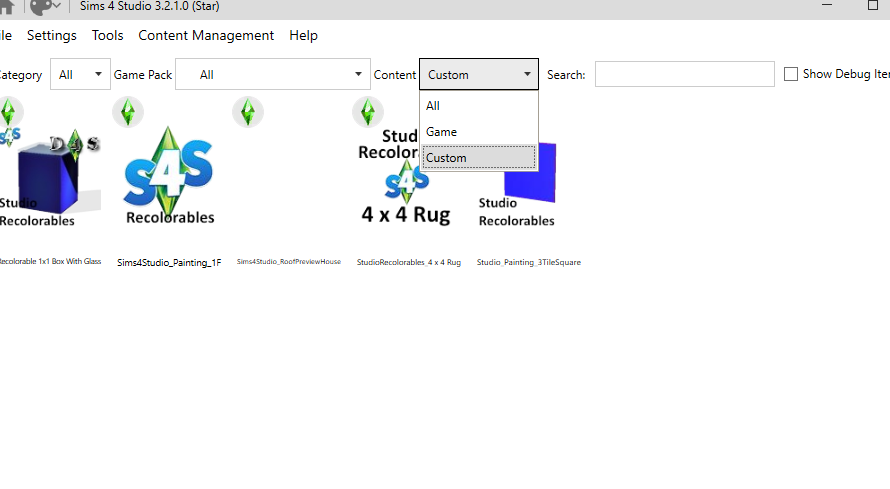Choose Game in Content dropdown list
This screenshot has width=890, height=489.
tap(478, 132)
